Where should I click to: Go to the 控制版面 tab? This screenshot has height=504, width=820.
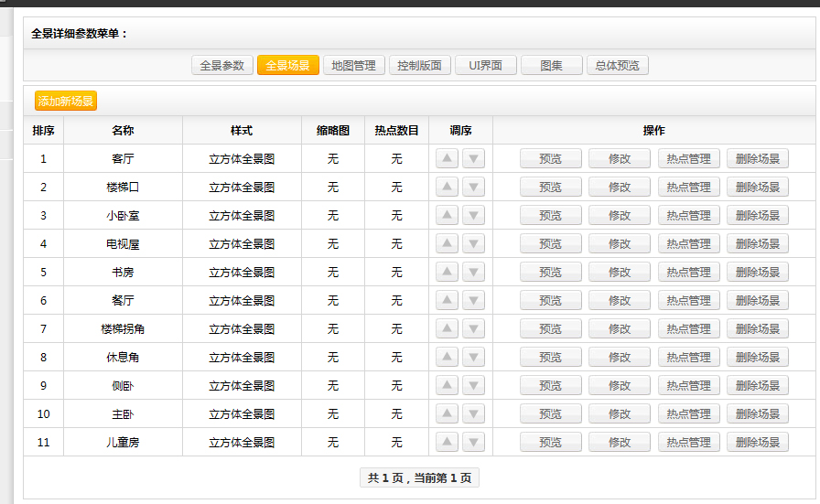pos(420,66)
